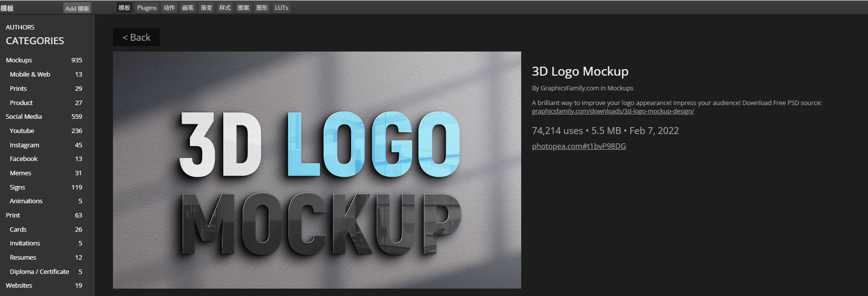Viewport: 868px width, 296px height.
Task: Open the 动作 tab
Action: tap(169, 8)
